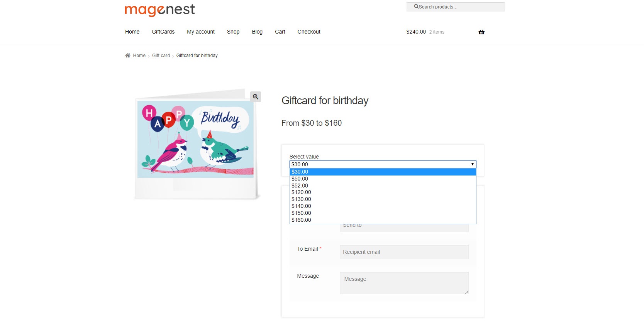Click the Magenest logo

160,10
